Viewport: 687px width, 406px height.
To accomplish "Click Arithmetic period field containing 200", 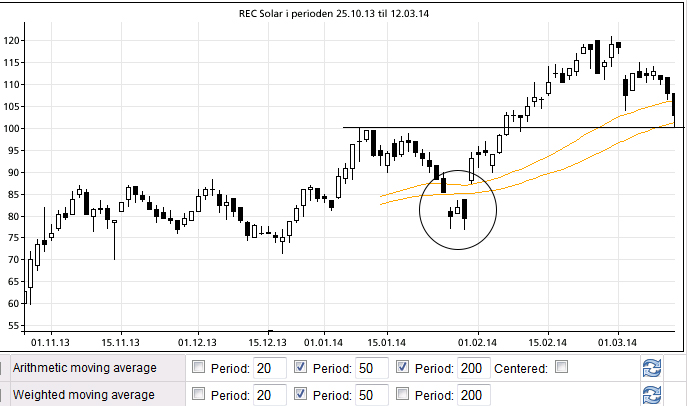I will (x=476, y=368).
